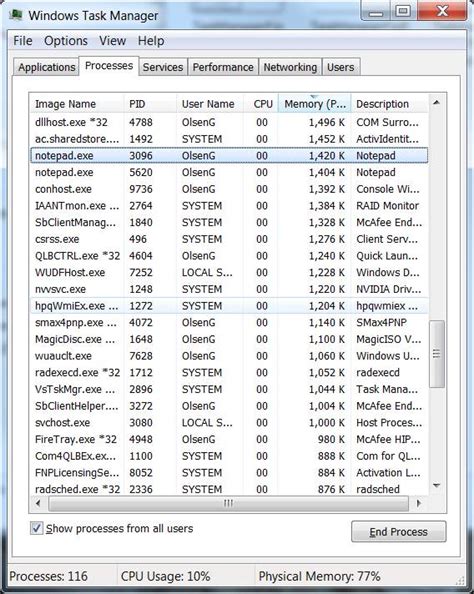Click the NVIDIA Driv... description cell

(388, 289)
